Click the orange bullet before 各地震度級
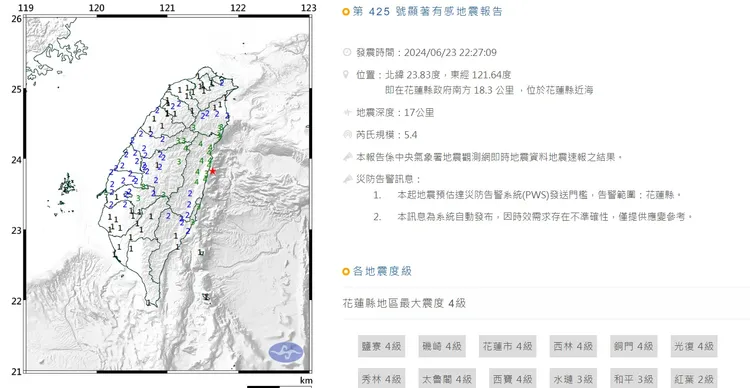 (346, 272)
